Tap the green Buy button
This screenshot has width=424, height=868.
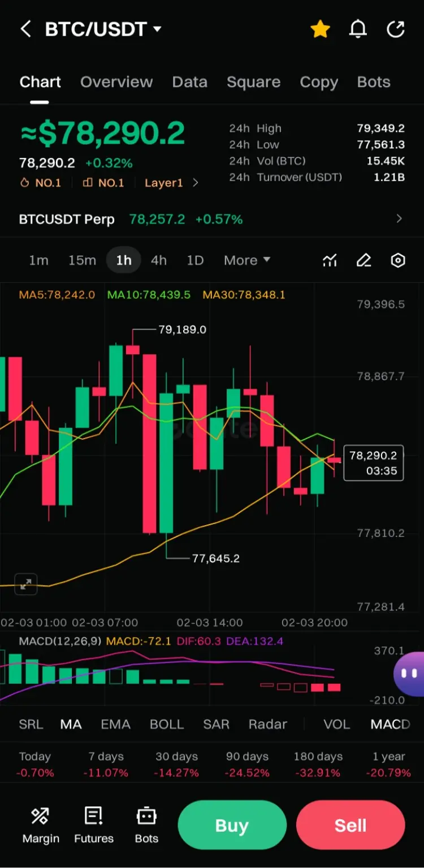(x=232, y=825)
